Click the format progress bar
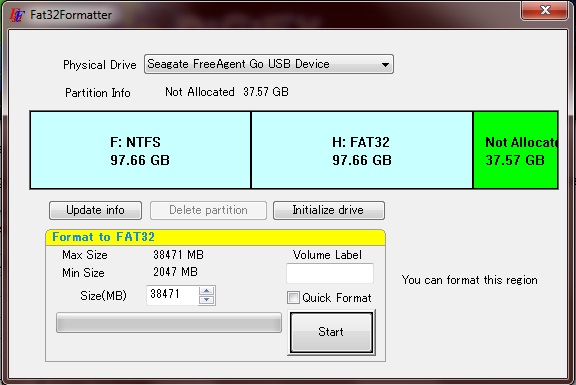 [x=169, y=323]
